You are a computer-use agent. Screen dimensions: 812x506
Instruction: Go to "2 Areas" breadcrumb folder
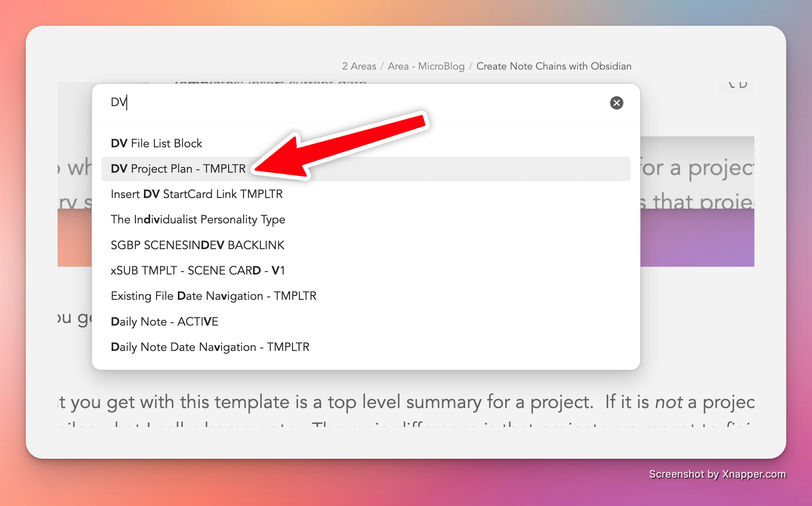tap(359, 66)
